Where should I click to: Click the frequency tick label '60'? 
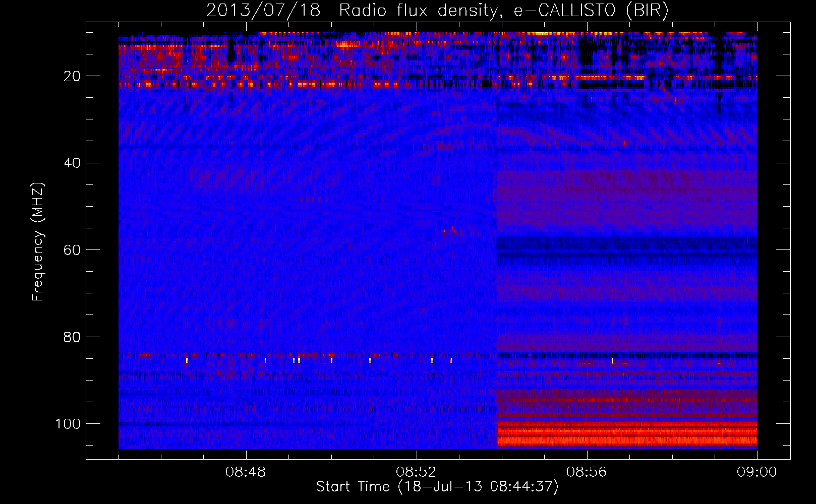click(72, 250)
